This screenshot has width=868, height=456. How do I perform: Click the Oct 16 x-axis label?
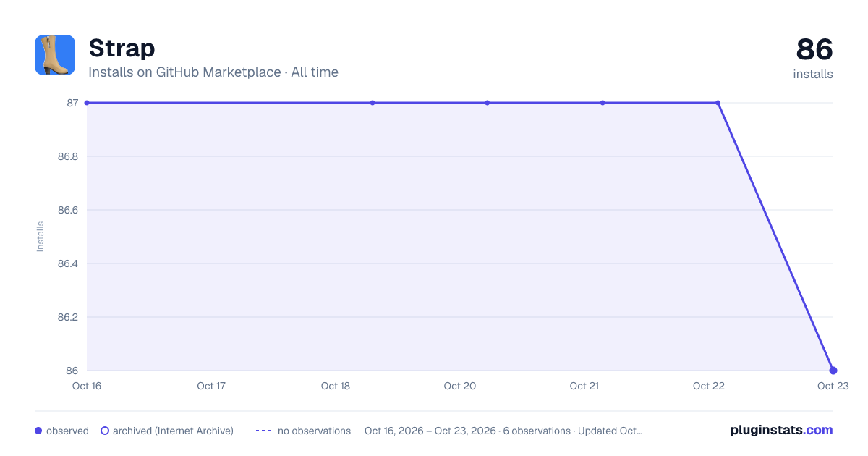coord(87,386)
